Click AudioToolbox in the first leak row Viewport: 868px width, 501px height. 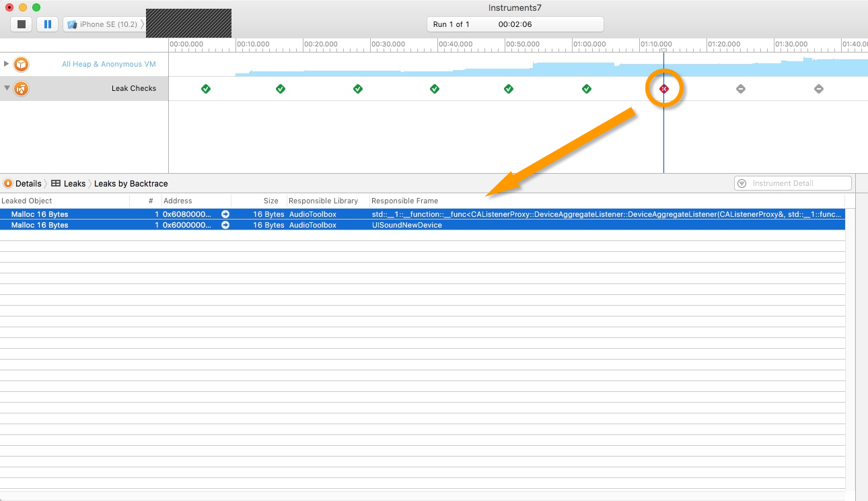coord(312,214)
